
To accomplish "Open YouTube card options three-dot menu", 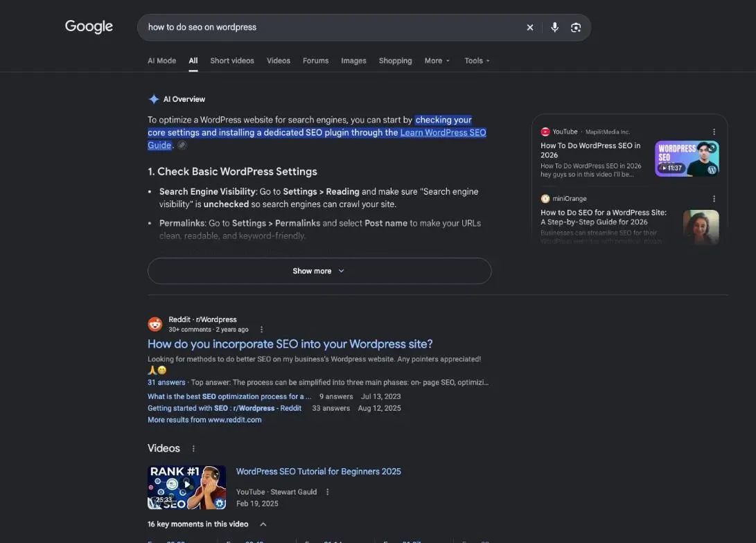I will coord(714,132).
